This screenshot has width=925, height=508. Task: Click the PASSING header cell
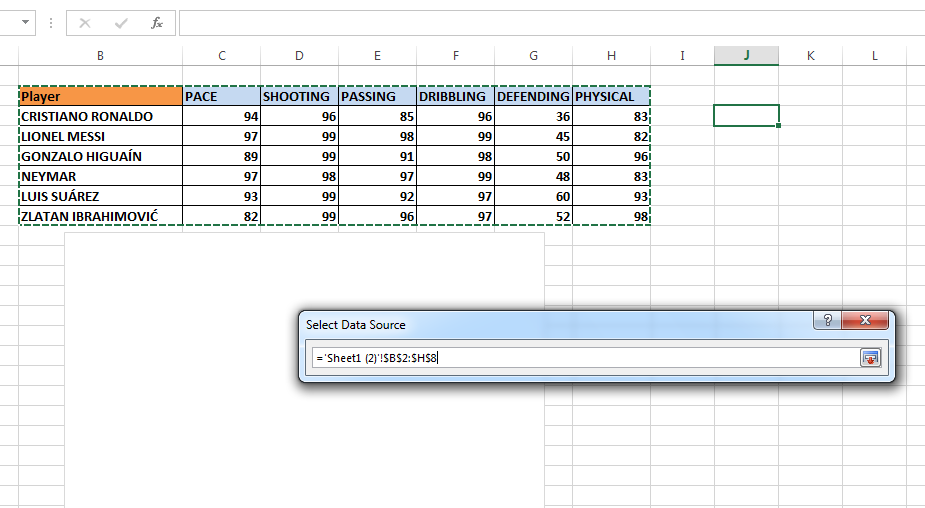coord(378,96)
